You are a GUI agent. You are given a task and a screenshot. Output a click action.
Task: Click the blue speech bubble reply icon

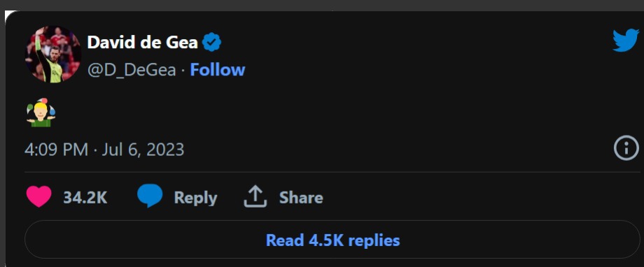pos(150,196)
